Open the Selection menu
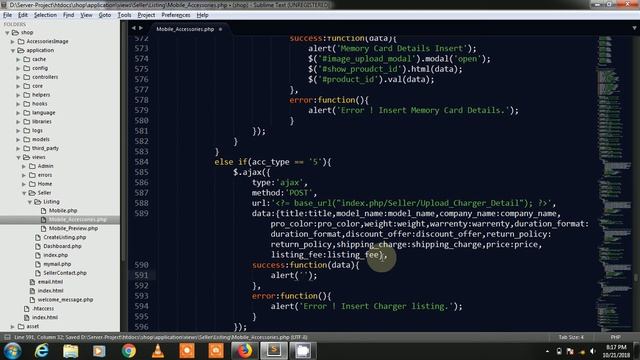The image size is (640, 360). [x=45, y=15]
